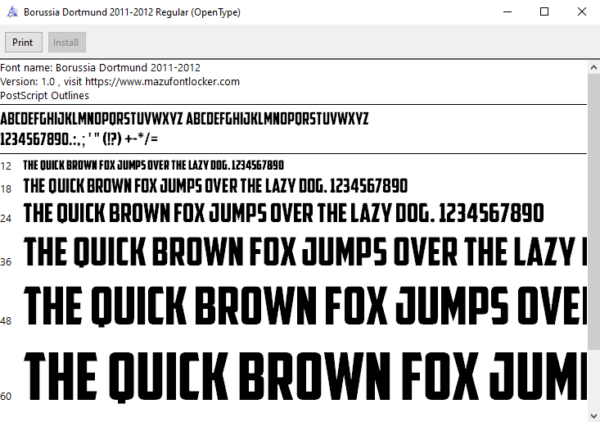This screenshot has width=600, height=422.
Task: Maximize the font viewer window
Action: pos(544,12)
